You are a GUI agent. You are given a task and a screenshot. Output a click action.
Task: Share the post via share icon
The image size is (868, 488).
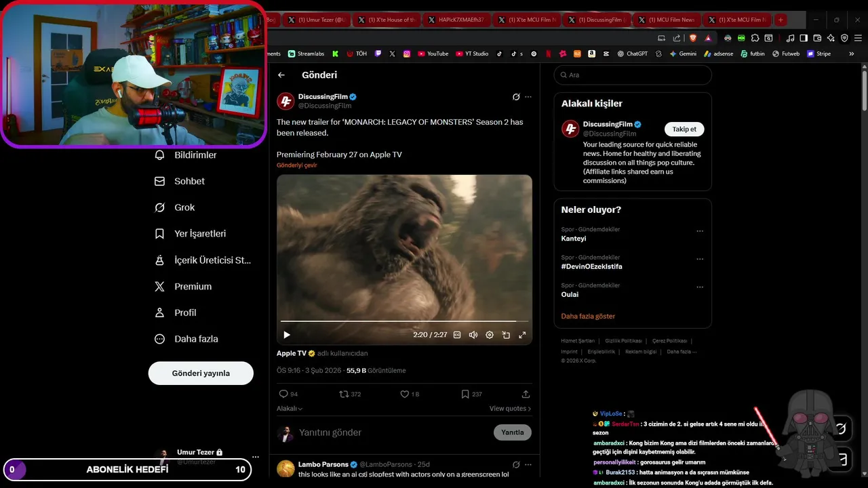click(x=526, y=394)
